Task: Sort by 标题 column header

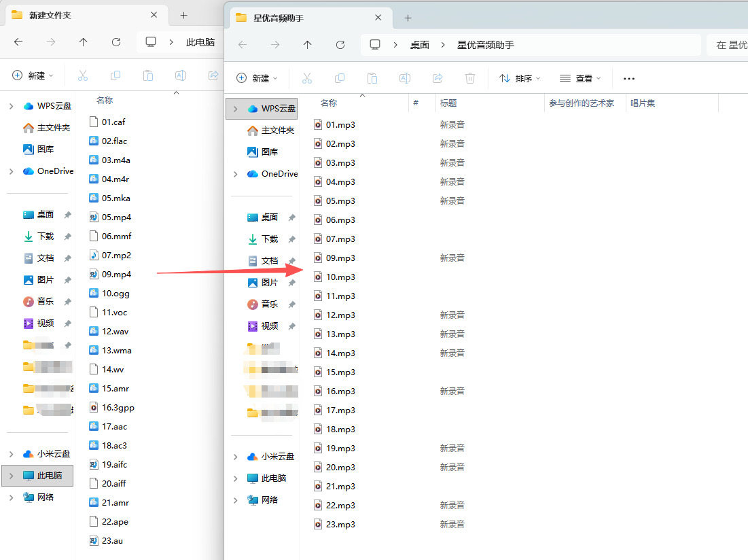Action: (448, 103)
